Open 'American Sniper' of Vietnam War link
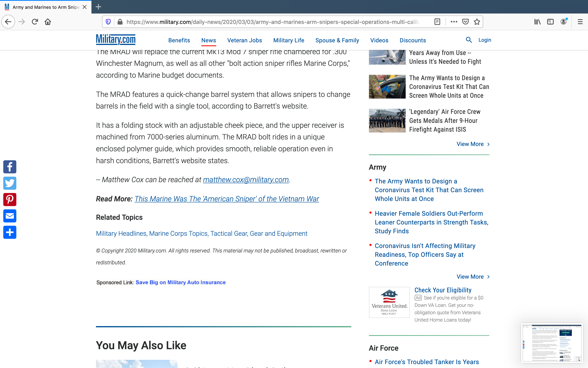This screenshot has width=588, height=368. (226, 199)
